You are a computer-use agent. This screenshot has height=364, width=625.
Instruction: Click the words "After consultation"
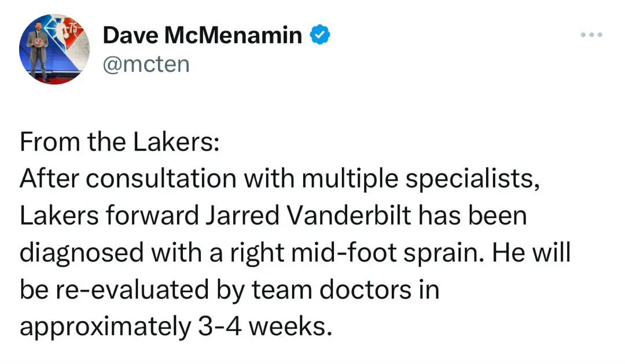[128, 179]
